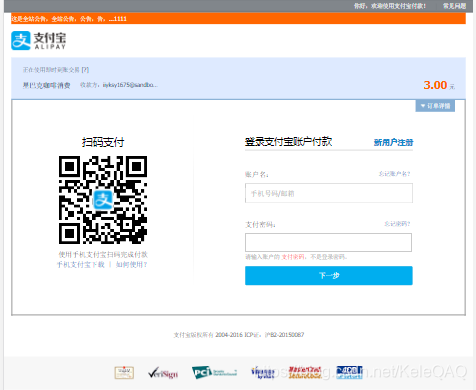Viewport: 476px width, 390px height.
Task: Open the 手机支付宝下载 download link
Action: pyautogui.click(x=81, y=265)
